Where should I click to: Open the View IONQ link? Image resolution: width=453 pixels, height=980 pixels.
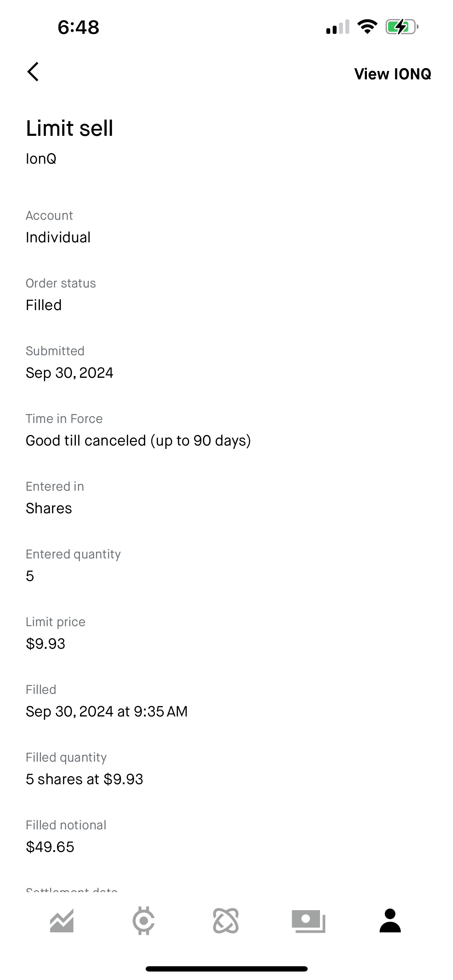tap(392, 74)
